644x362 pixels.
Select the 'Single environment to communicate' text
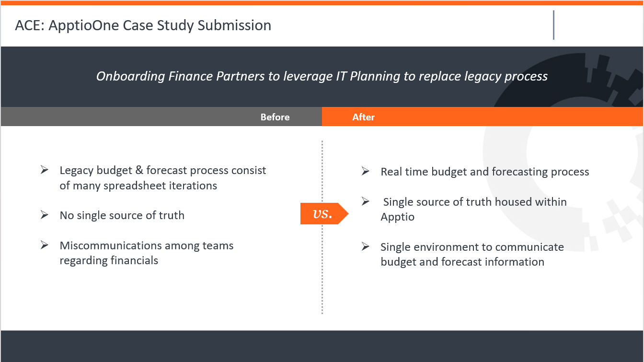point(472,255)
